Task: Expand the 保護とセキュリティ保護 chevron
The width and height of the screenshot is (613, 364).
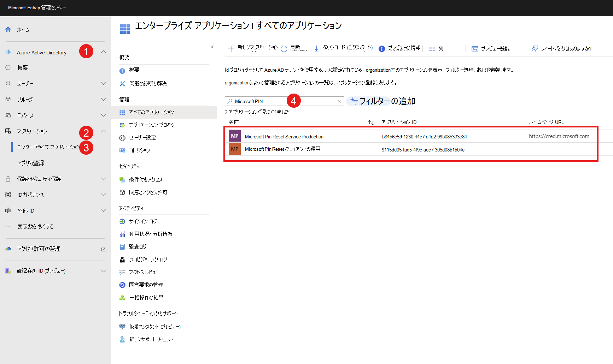Action: (x=104, y=179)
